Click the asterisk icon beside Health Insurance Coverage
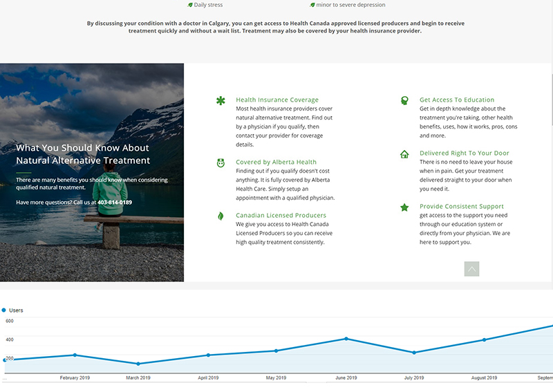Image resolution: width=553 pixels, height=392 pixels. pyautogui.click(x=221, y=101)
